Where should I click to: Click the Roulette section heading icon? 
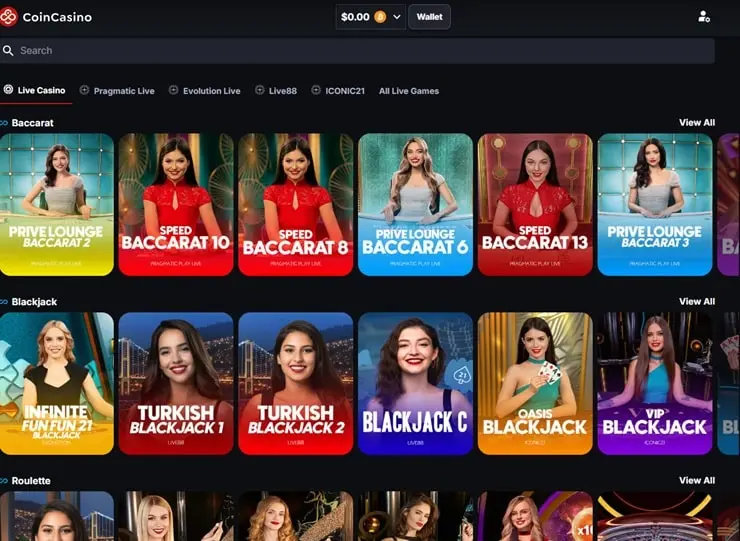4,481
